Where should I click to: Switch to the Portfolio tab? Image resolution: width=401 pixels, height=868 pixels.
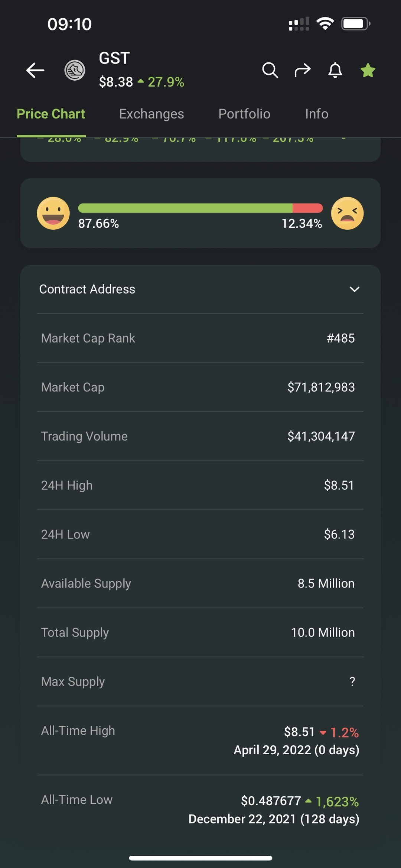point(244,114)
